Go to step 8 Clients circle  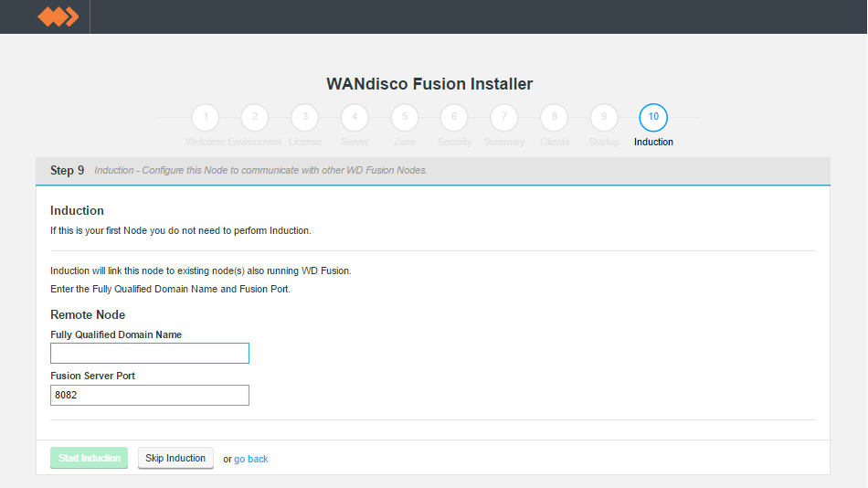point(554,117)
